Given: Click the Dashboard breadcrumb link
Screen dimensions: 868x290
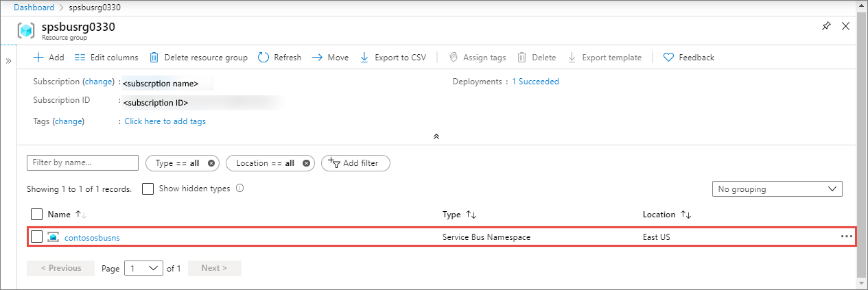Looking at the screenshot, I should 34,8.
